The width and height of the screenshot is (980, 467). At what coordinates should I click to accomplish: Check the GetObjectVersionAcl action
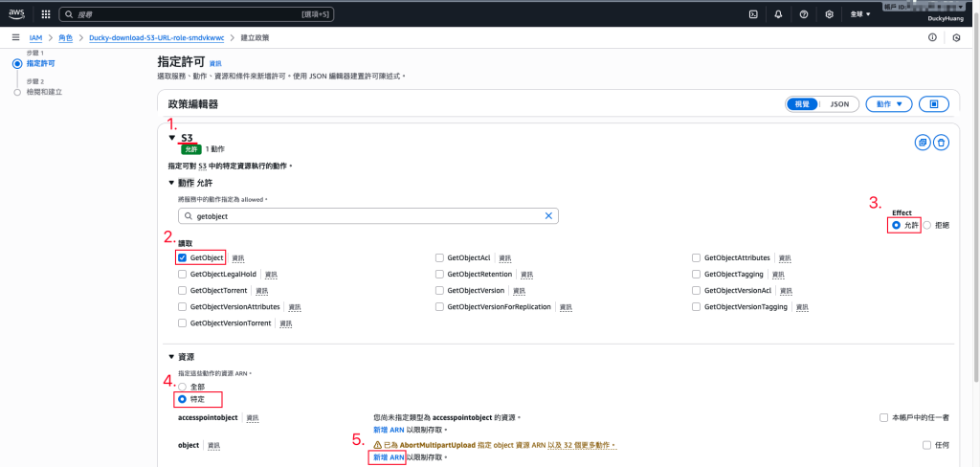697,290
